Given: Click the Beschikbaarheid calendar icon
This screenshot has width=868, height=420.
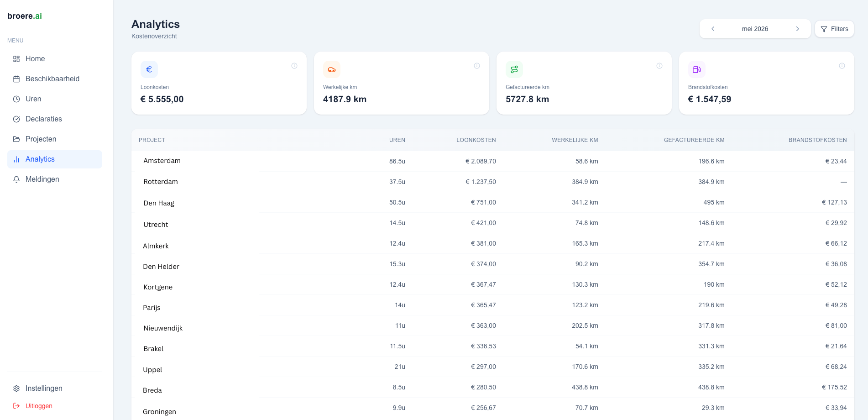Looking at the screenshot, I should click(16, 79).
